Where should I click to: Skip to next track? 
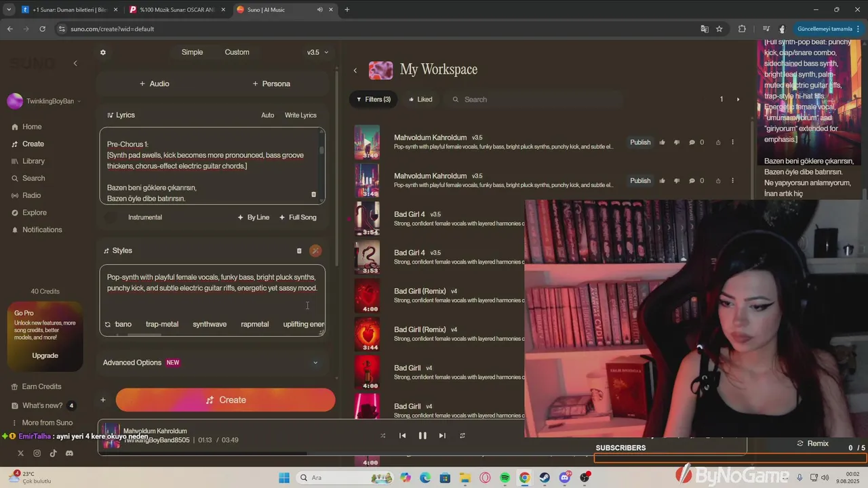442,436
